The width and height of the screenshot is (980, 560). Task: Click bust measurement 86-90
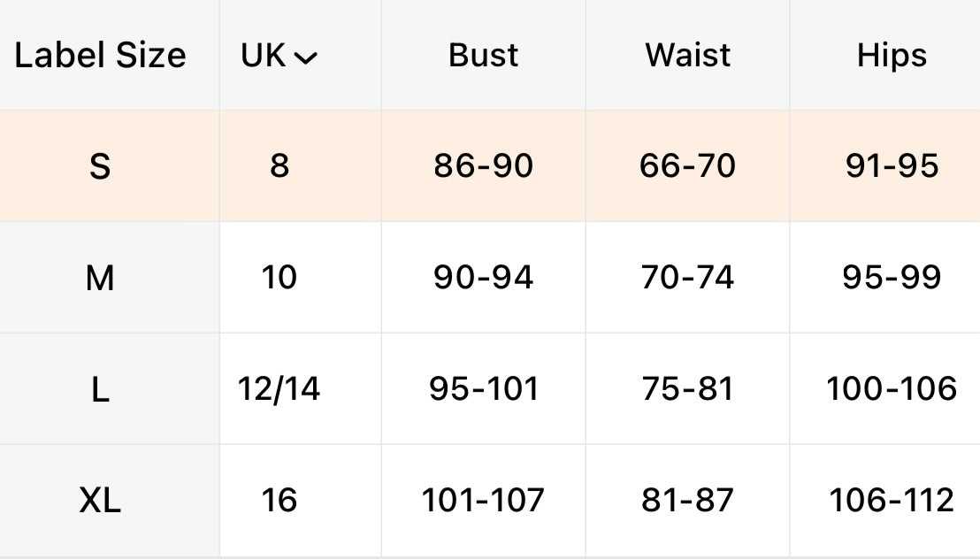pos(484,166)
